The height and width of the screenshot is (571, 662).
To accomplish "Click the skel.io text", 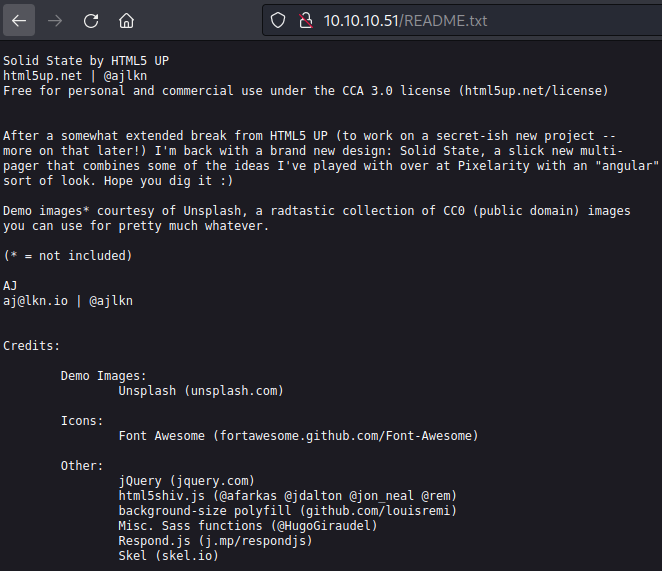I will [x=187, y=556].
